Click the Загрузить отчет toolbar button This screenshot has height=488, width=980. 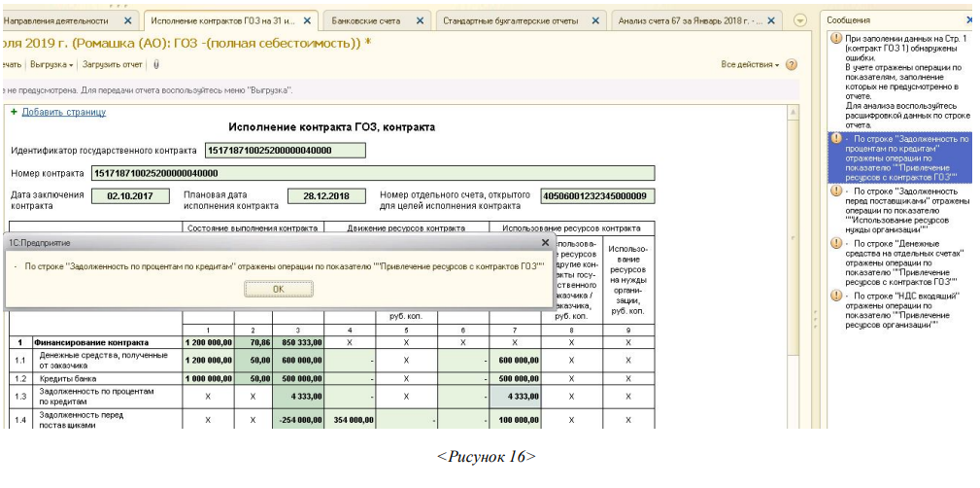[113, 65]
